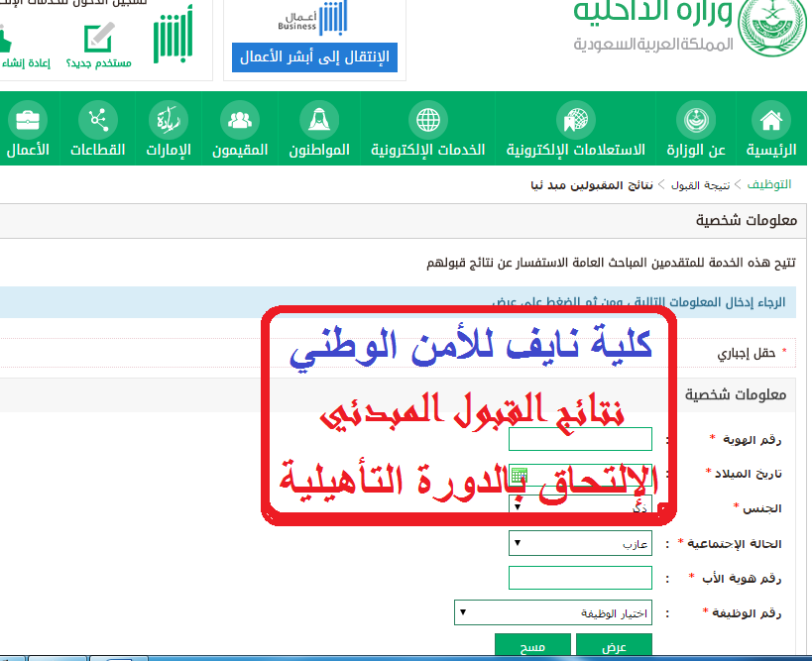Open عن الوزارة menu label
This screenshot has height=661, width=812.
pyautogui.click(x=695, y=150)
